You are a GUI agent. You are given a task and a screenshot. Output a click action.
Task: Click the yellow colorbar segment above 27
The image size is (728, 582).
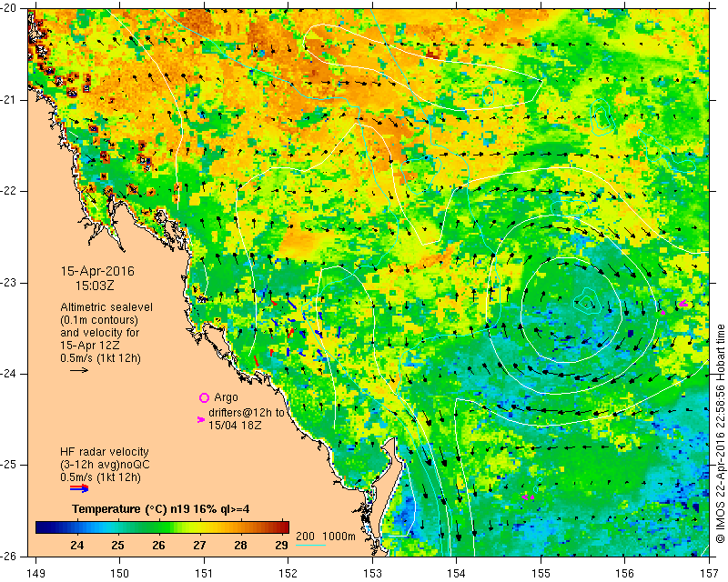click(x=199, y=527)
